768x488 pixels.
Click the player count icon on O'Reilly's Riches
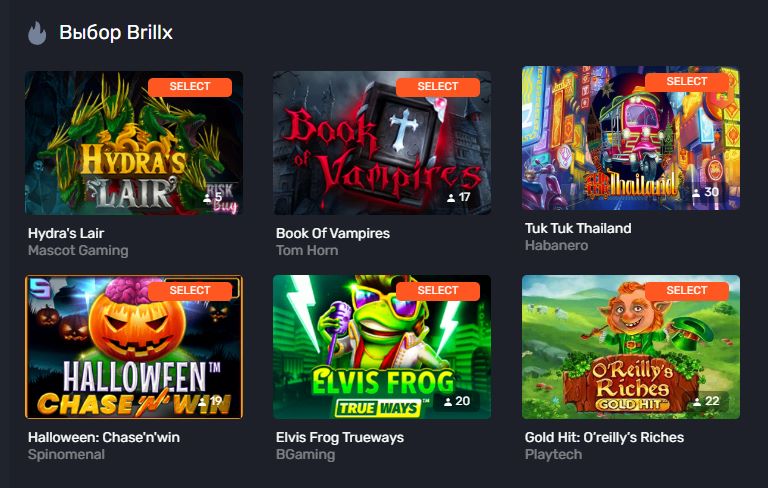coord(697,402)
